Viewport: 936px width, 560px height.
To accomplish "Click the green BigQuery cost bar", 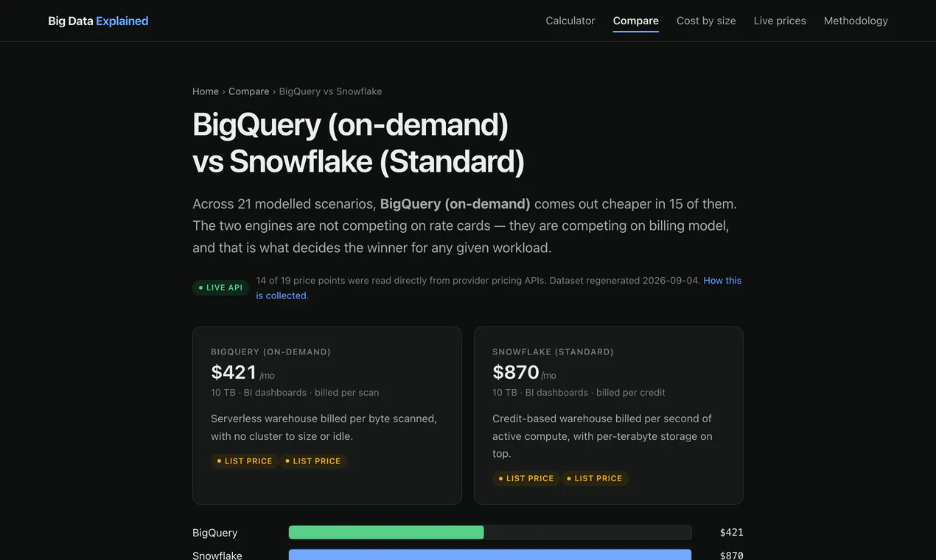I will coord(386,533).
